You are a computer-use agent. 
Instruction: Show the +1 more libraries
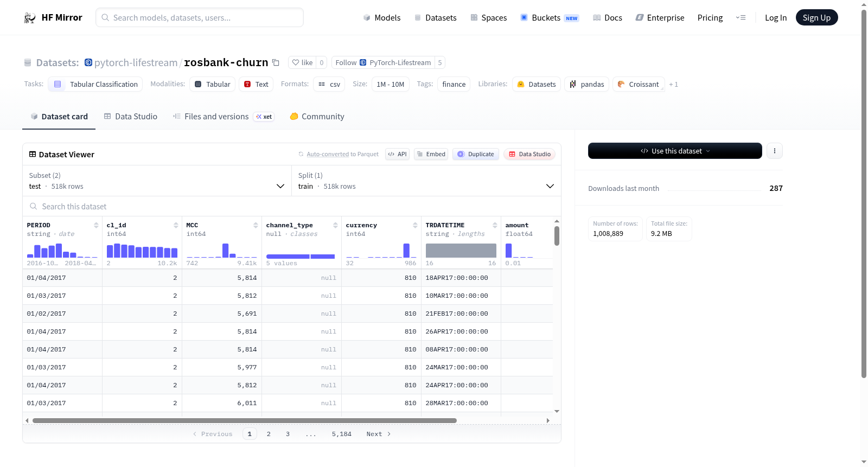coord(673,84)
